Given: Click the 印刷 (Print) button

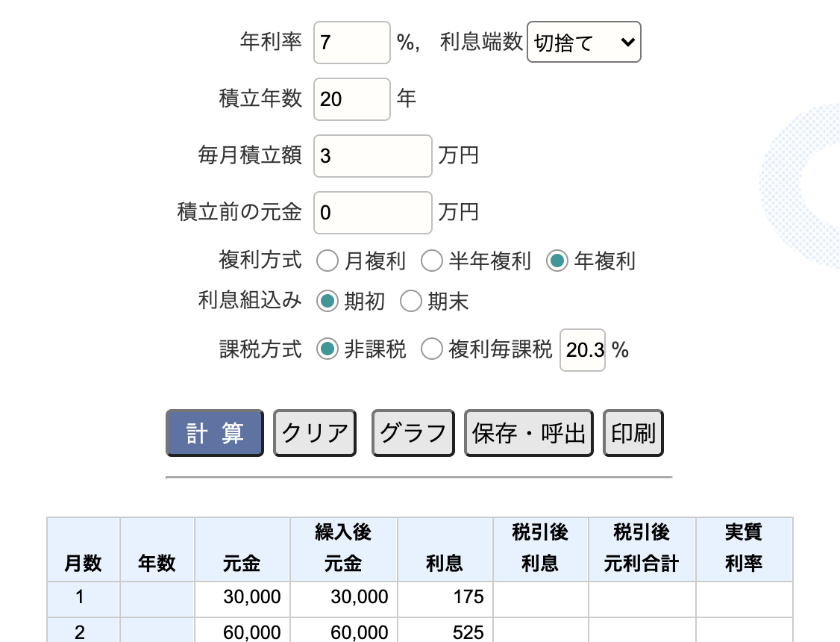Looking at the screenshot, I should coord(633,433).
